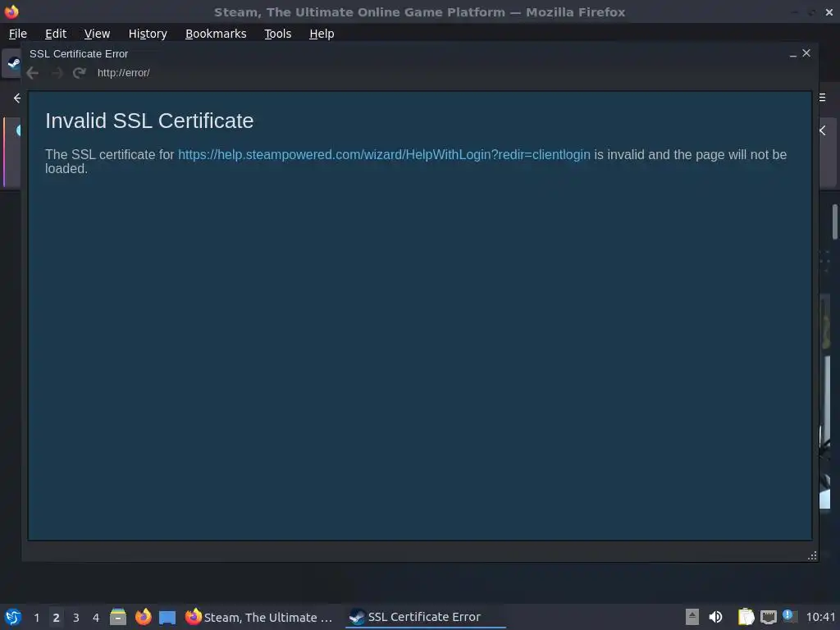
Task: Click forward arrow in SSL error window
Action: (x=57, y=73)
